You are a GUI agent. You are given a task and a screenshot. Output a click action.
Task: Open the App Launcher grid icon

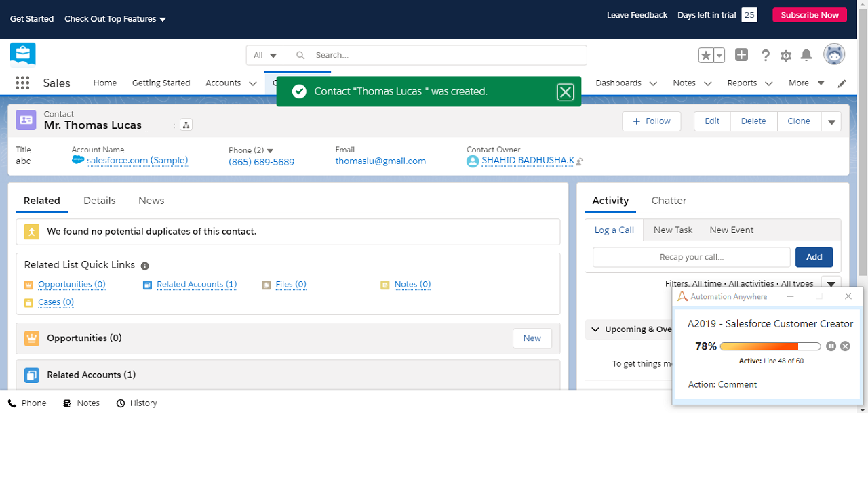click(22, 83)
